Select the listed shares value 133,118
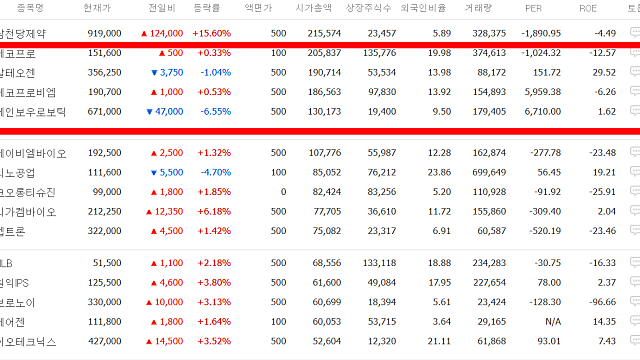The image size is (640, 360). [380, 263]
